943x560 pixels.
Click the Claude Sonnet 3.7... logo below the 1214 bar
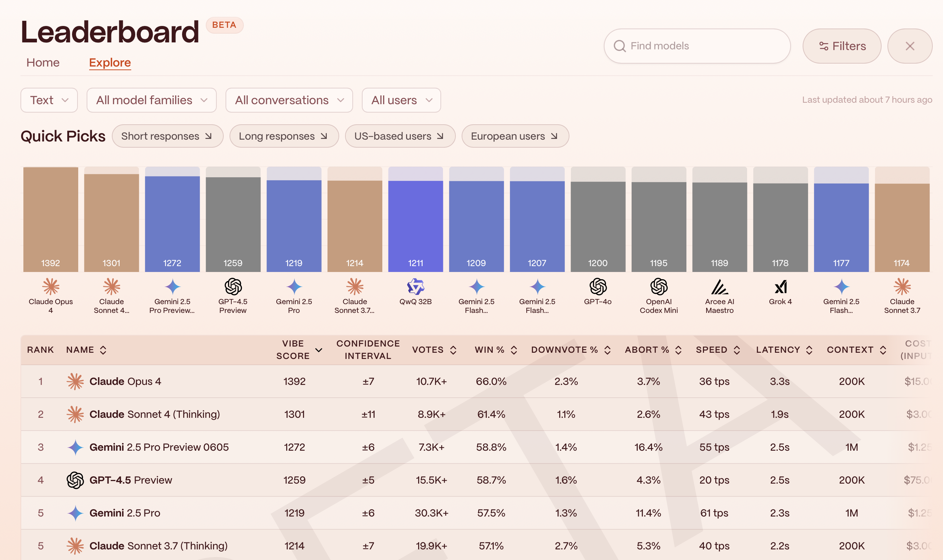pos(355,287)
